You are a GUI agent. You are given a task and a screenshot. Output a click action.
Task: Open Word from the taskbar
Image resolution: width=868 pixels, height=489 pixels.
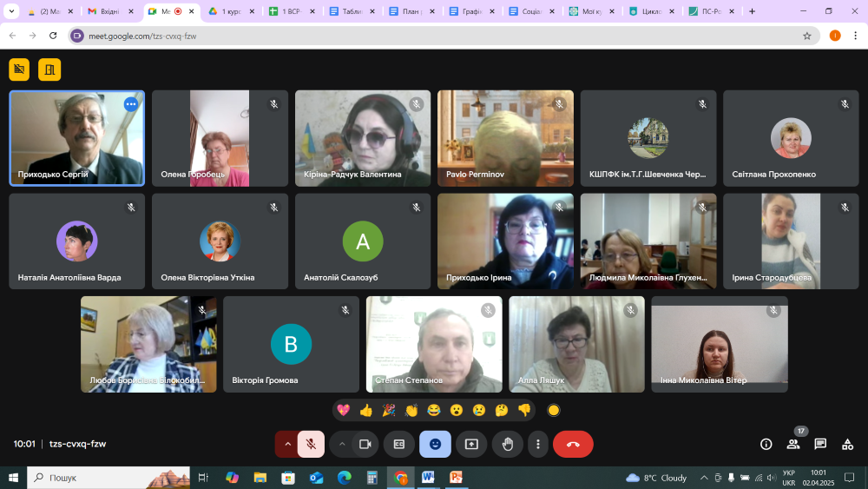[428, 478]
